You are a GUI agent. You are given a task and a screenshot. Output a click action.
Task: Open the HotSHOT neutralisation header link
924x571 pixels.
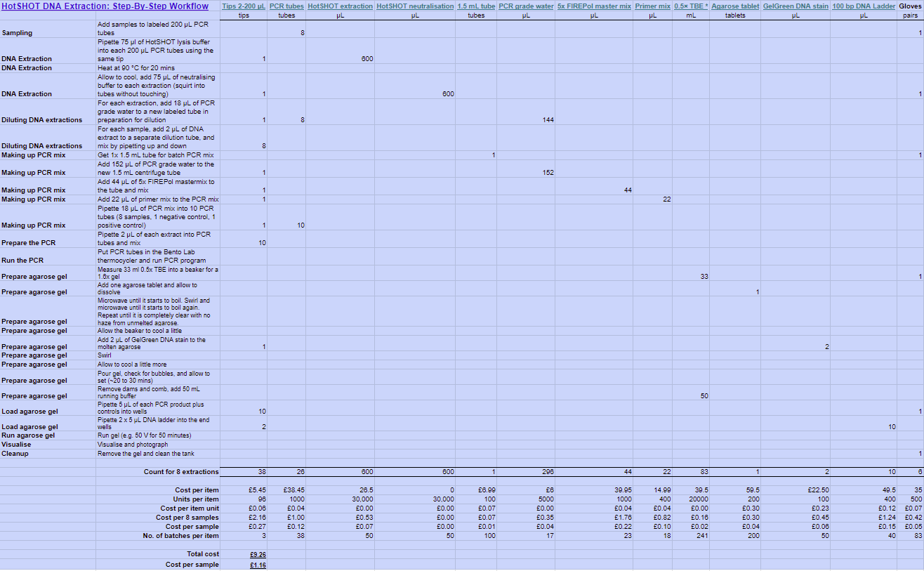[x=415, y=6]
